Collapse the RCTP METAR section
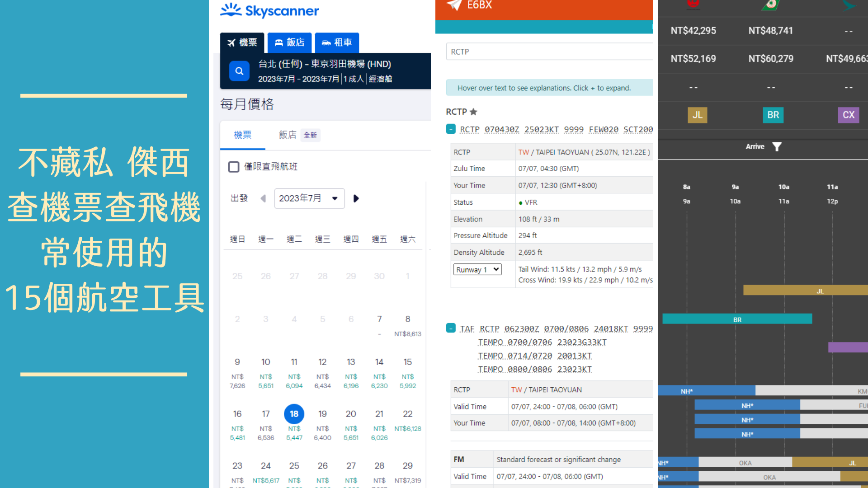The width and height of the screenshot is (868, 488). click(x=451, y=129)
